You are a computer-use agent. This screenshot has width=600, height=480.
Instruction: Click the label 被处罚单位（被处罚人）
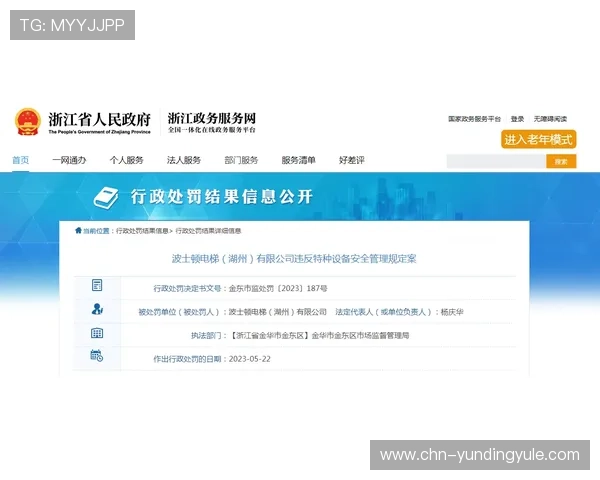tap(180, 312)
